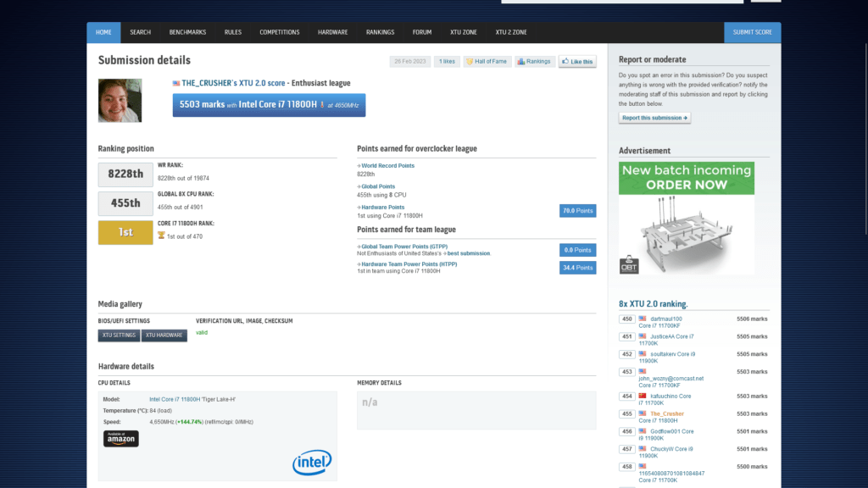Open the HOME nav tab

(103, 33)
